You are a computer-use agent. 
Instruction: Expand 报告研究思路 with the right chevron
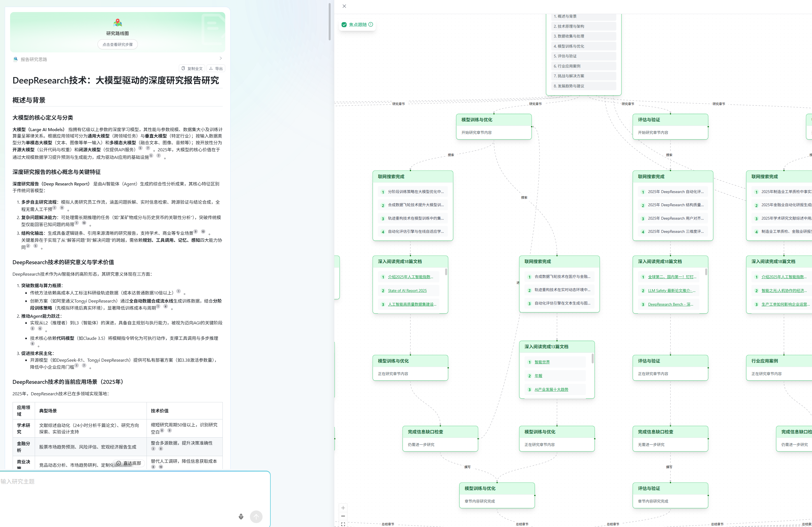pos(221,58)
